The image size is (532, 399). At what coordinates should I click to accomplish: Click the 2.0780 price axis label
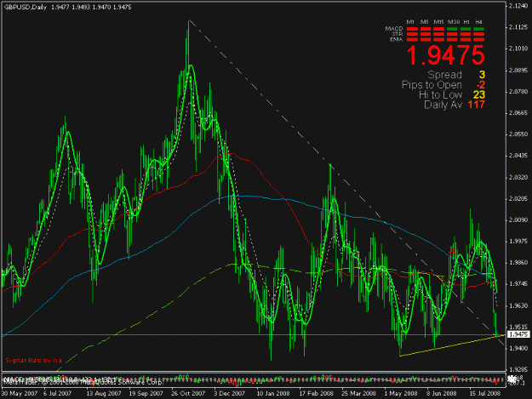518,92
